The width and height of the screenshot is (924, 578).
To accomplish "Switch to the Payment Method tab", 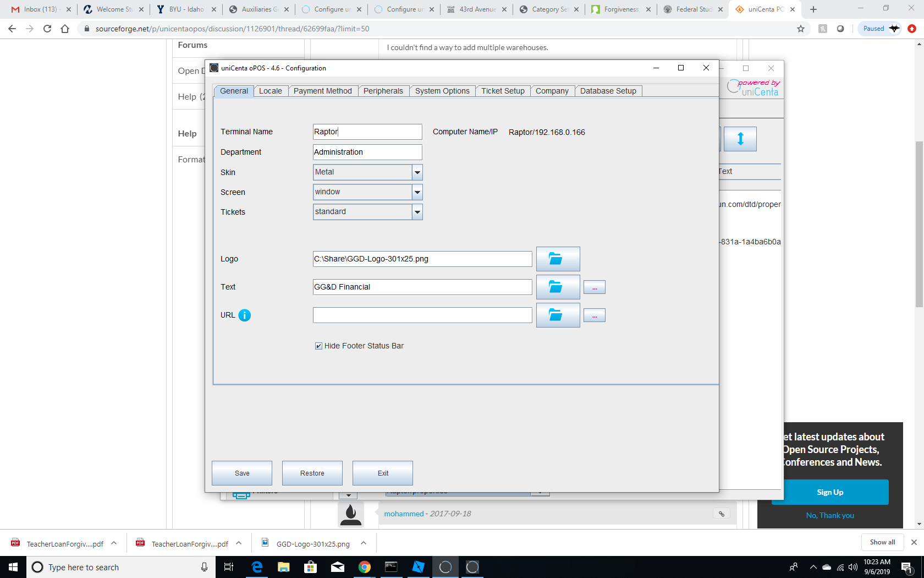I will [322, 91].
